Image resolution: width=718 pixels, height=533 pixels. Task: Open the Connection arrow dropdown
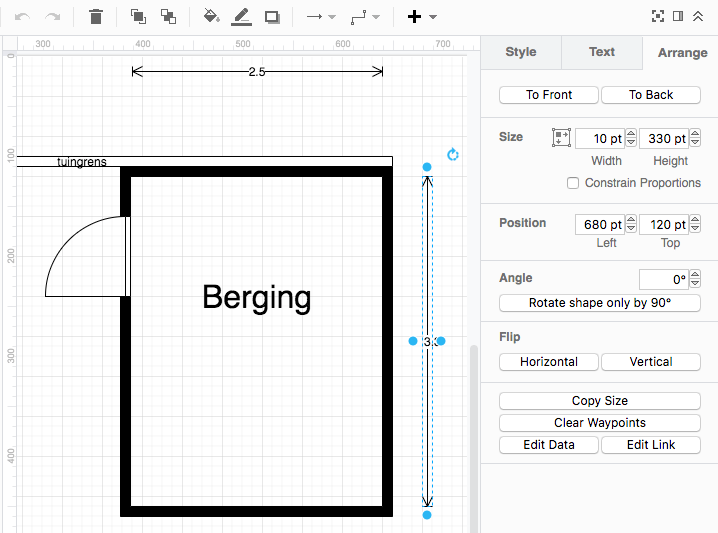[x=321, y=17]
